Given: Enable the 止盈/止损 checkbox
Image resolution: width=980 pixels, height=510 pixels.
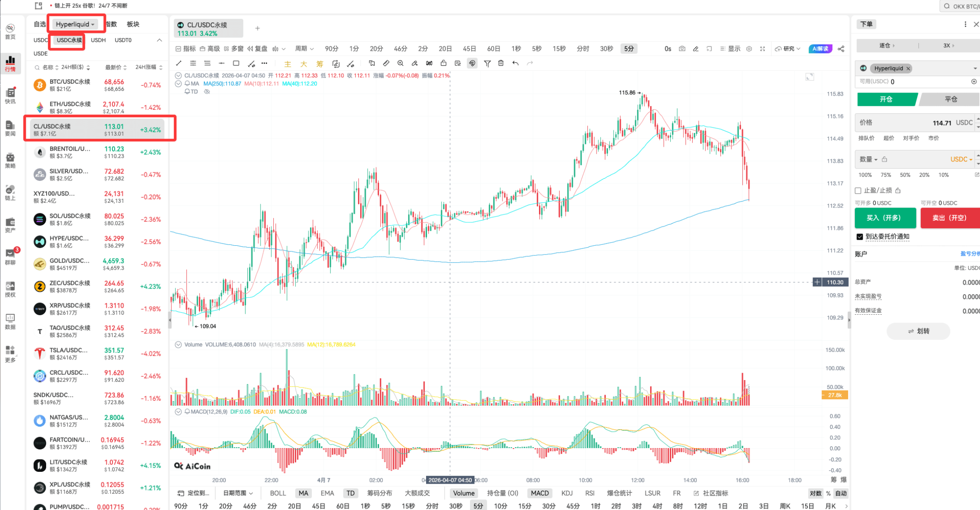Looking at the screenshot, I should tap(858, 190).
